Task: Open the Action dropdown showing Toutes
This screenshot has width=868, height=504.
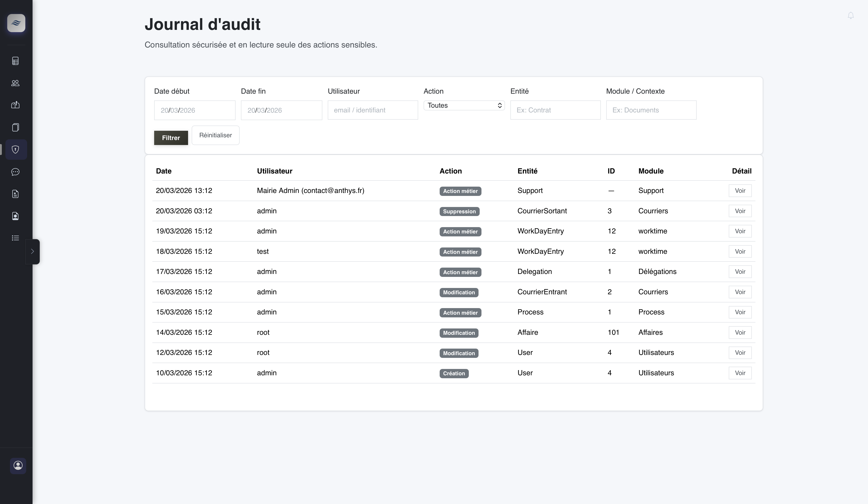Action: pyautogui.click(x=464, y=105)
